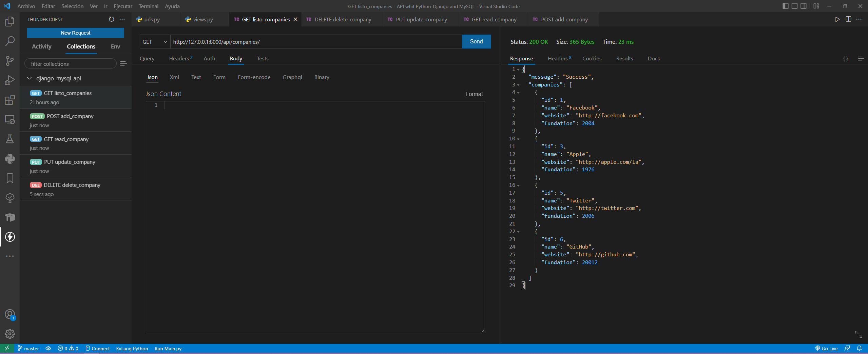Toggle the primary sidebar layout icon
The image size is (868, 354).
[x=785, y=6]
